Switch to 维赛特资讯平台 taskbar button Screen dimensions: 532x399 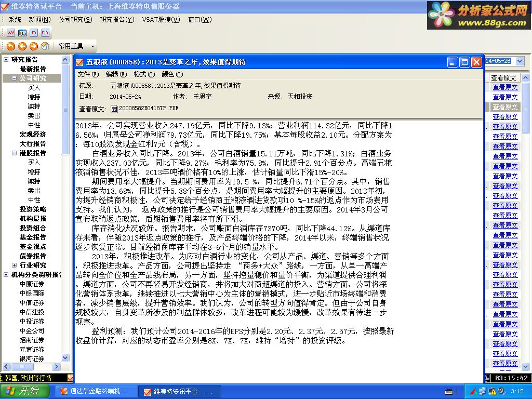[180, 392]
